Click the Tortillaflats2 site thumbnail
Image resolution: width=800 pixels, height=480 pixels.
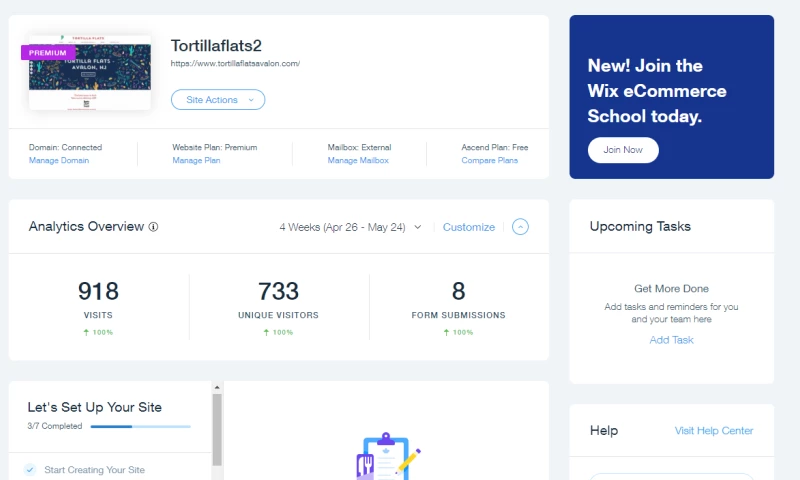90,75
